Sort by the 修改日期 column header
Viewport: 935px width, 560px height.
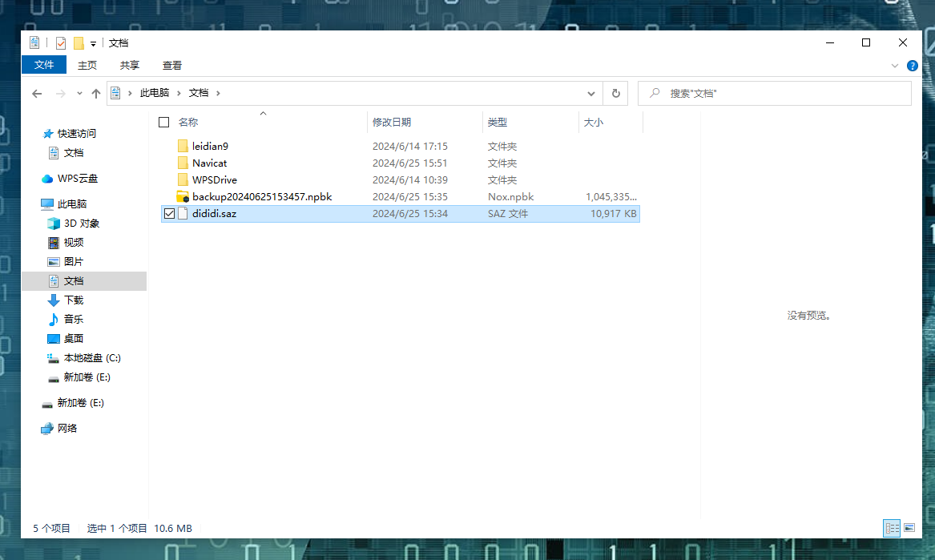tap(392, 123)
